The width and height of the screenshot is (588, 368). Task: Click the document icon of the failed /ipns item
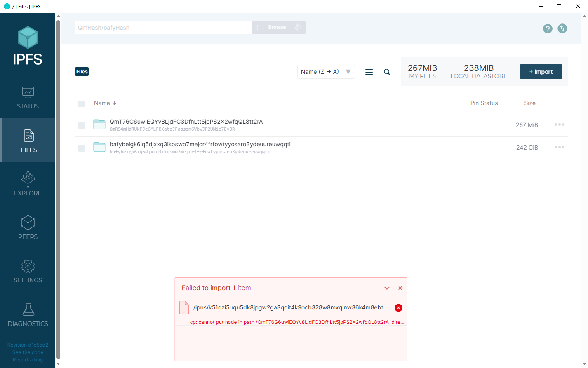click(184, 308)
